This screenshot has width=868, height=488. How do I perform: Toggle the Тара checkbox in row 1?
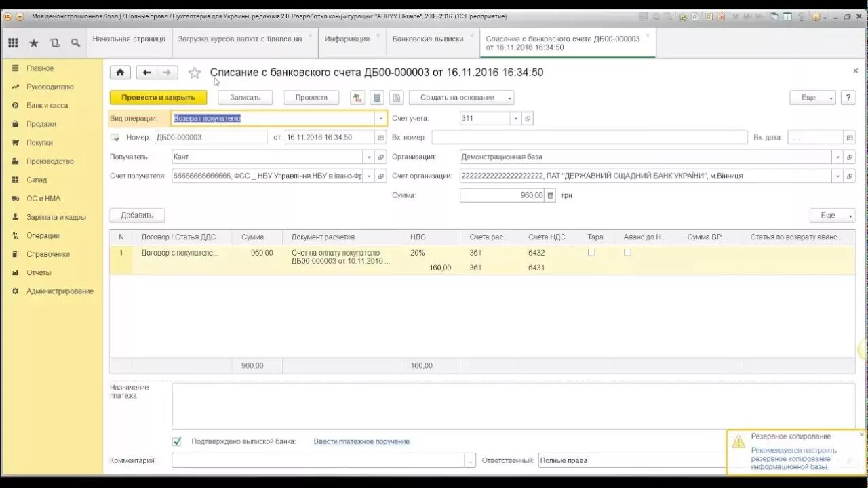click(x=591, y=252)
